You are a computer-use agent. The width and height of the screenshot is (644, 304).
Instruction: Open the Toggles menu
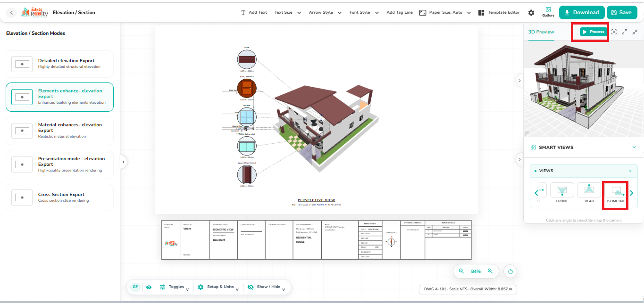click(x=174, y=287)
